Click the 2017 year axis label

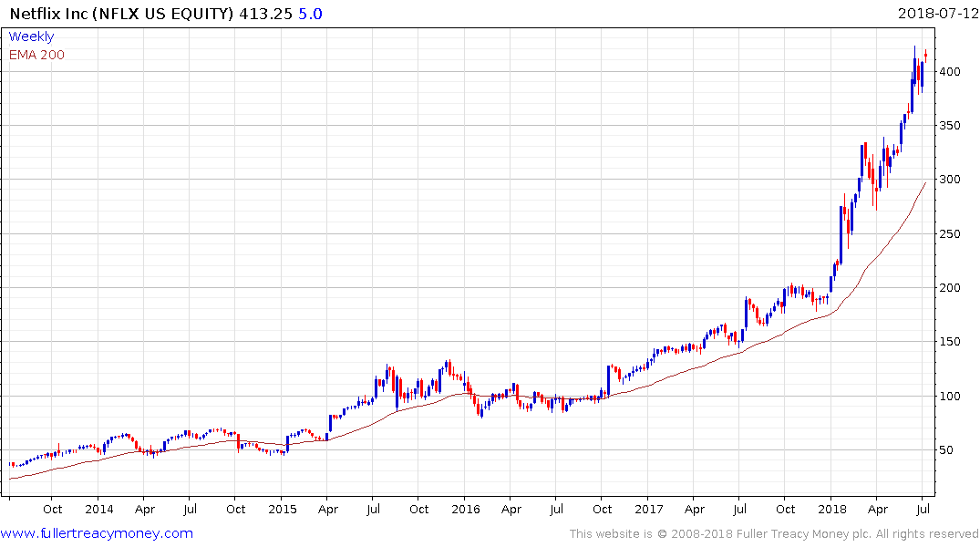pyautogui.click(x=649, y=510)
